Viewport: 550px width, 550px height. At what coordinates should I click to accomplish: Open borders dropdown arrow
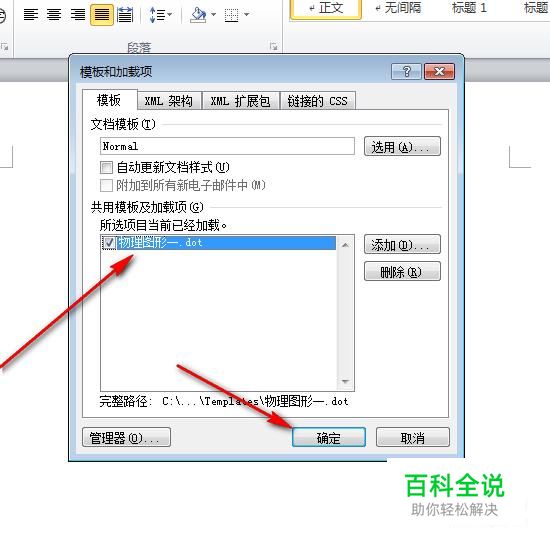coord(247,15)
